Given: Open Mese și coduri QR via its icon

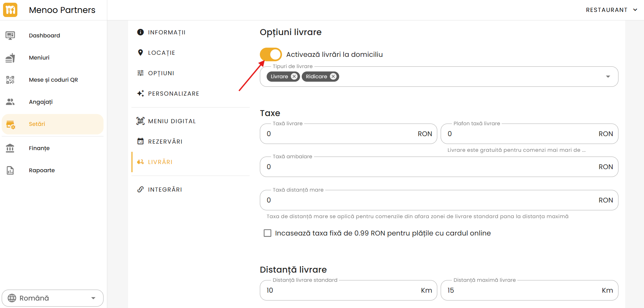Looking at the screenshot, I should (10, 80).
